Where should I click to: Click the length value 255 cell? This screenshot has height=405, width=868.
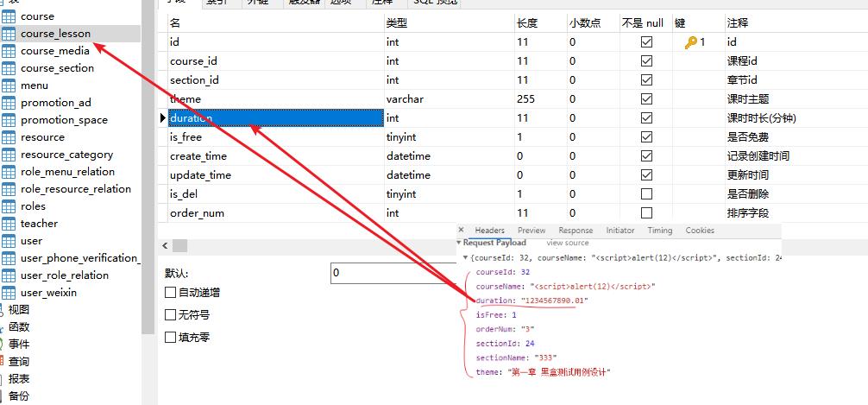click(540, 99)
